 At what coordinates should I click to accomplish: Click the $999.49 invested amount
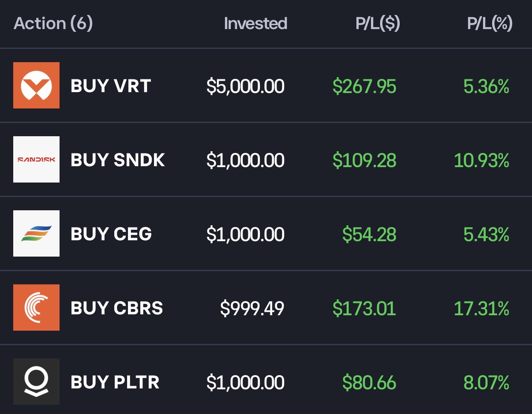[x=252, y=309]
